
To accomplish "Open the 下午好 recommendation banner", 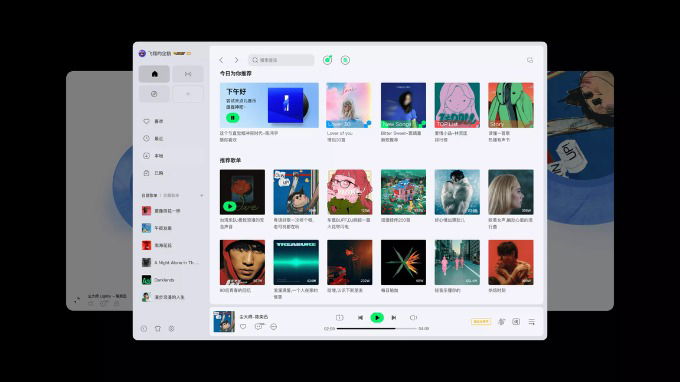I will tap(269, 105).
